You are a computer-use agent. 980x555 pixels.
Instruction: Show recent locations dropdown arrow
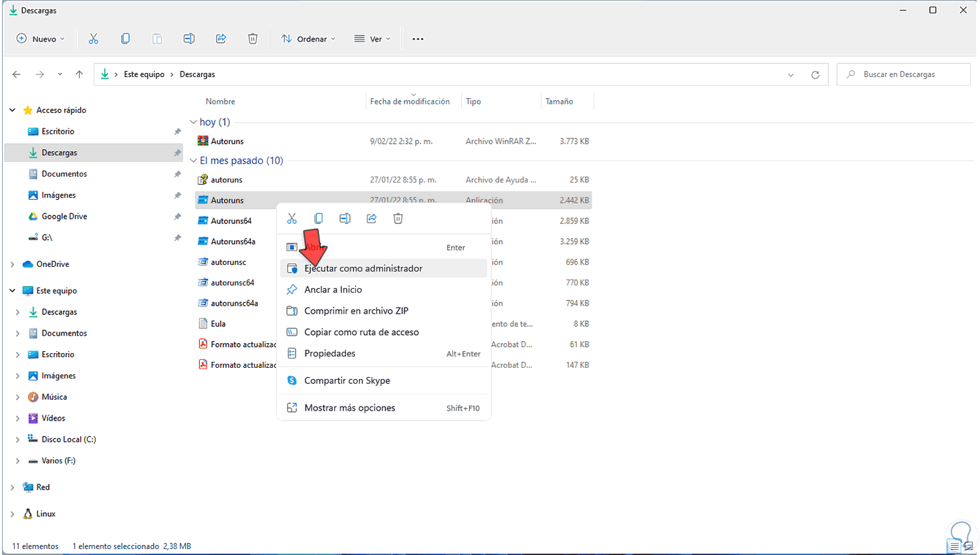pyautogui.click(x=60, y=74)
